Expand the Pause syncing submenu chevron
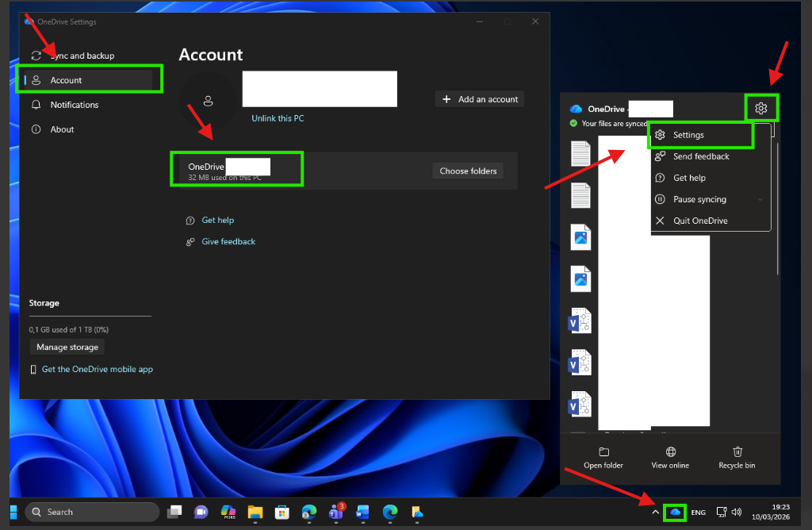812x530 pixels. (x=760, y=199)
